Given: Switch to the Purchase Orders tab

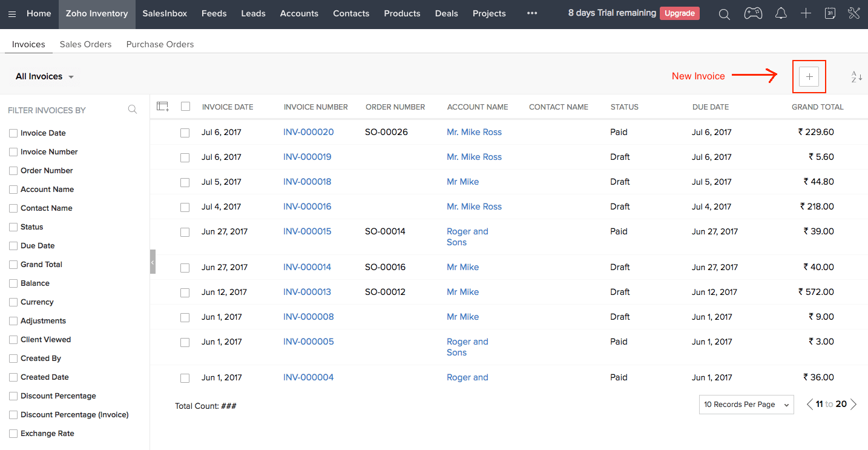Looking at the screenshot, I should click(x=160, y=44).
